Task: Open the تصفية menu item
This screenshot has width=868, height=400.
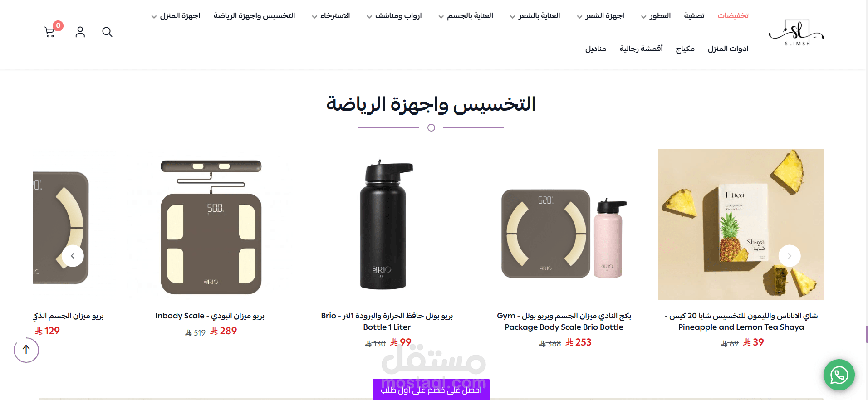Action: (x=694, y=16)
